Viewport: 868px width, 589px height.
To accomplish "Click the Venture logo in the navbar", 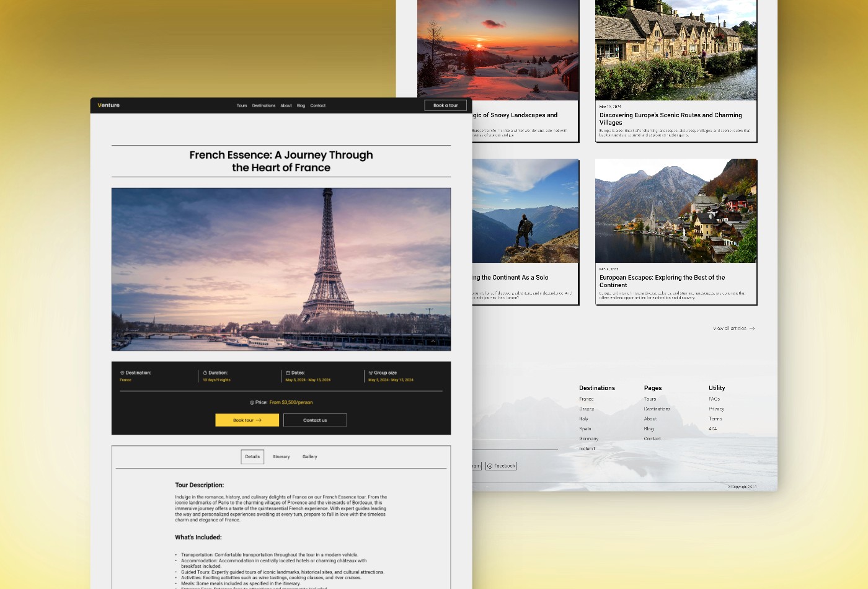I will [108, 105].
